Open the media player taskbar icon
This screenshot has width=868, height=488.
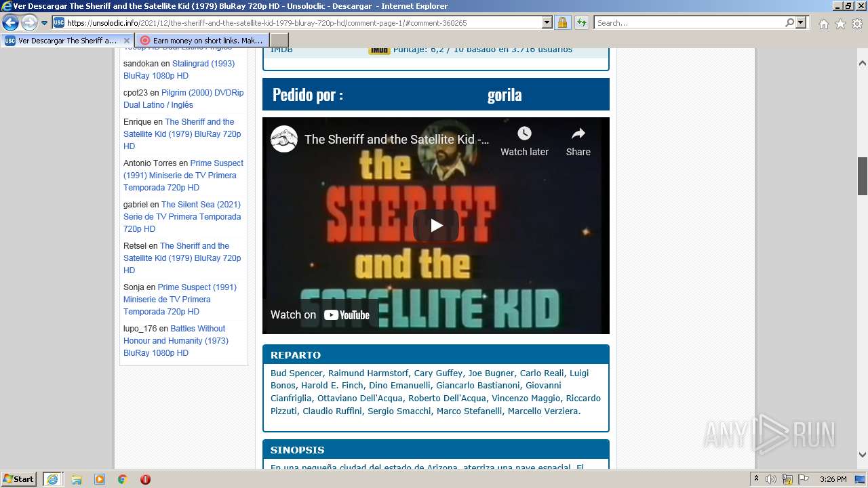coord(100,479)
